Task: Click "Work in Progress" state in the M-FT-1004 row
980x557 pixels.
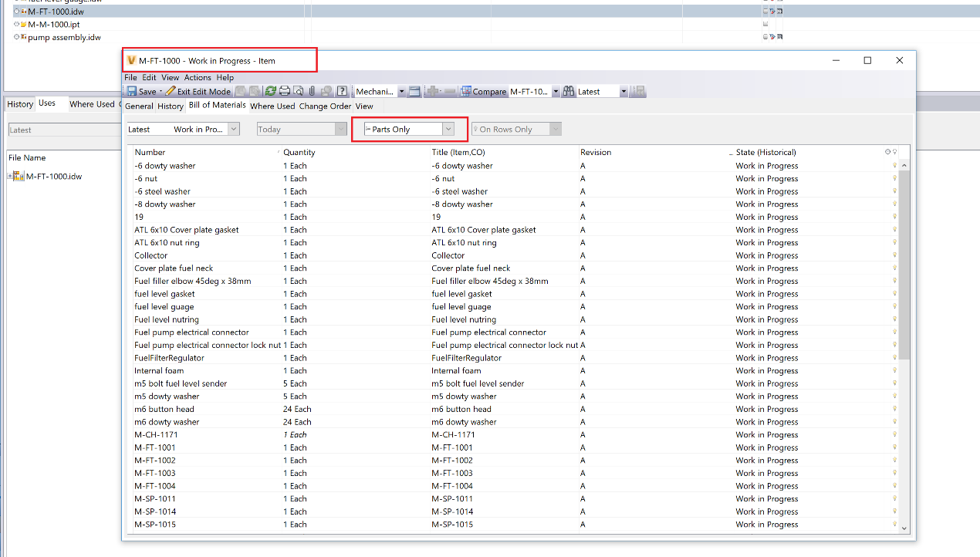Action: point(767,486)
